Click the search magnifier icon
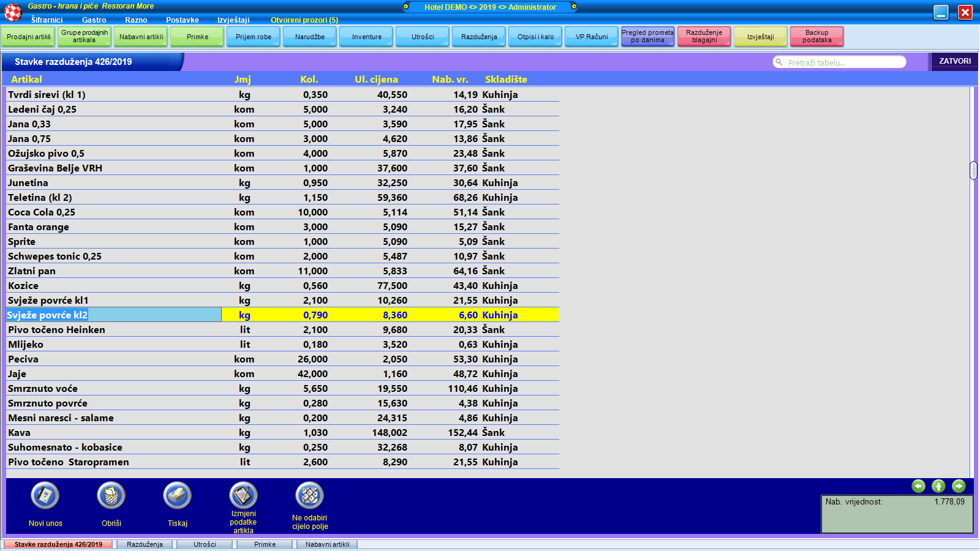Viewport: 980px width, 551px height. 779,62
